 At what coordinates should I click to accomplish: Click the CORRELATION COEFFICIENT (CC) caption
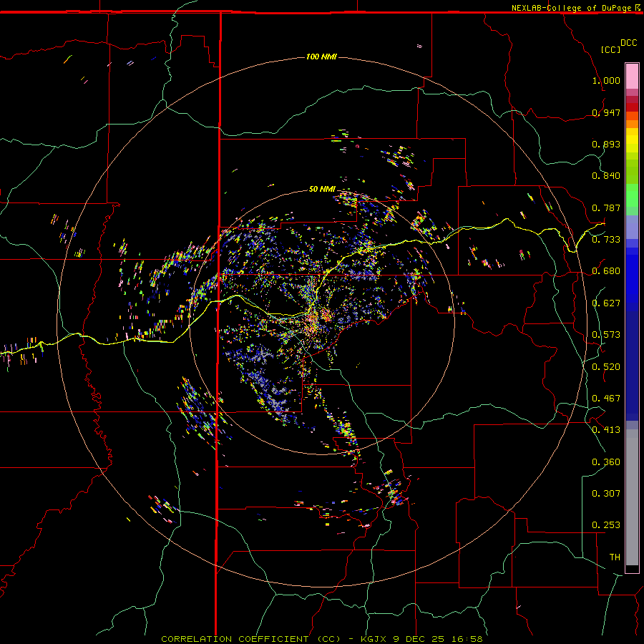pos(250,639)
